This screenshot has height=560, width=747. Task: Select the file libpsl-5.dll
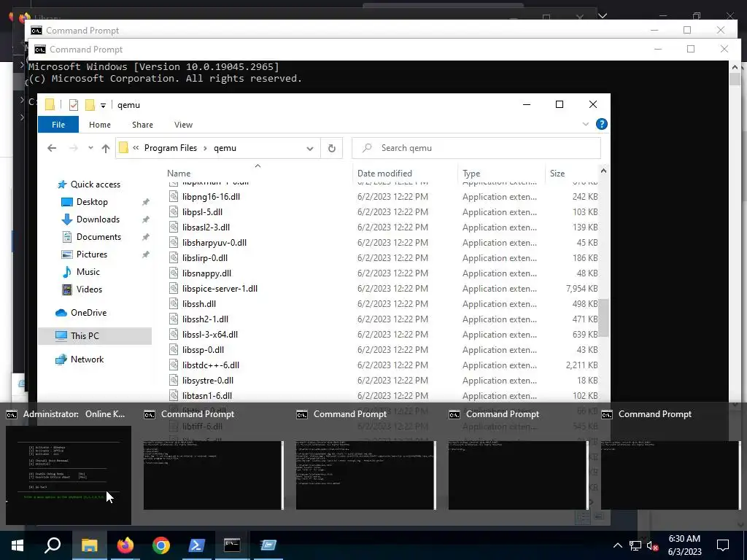tap(202, 212)
